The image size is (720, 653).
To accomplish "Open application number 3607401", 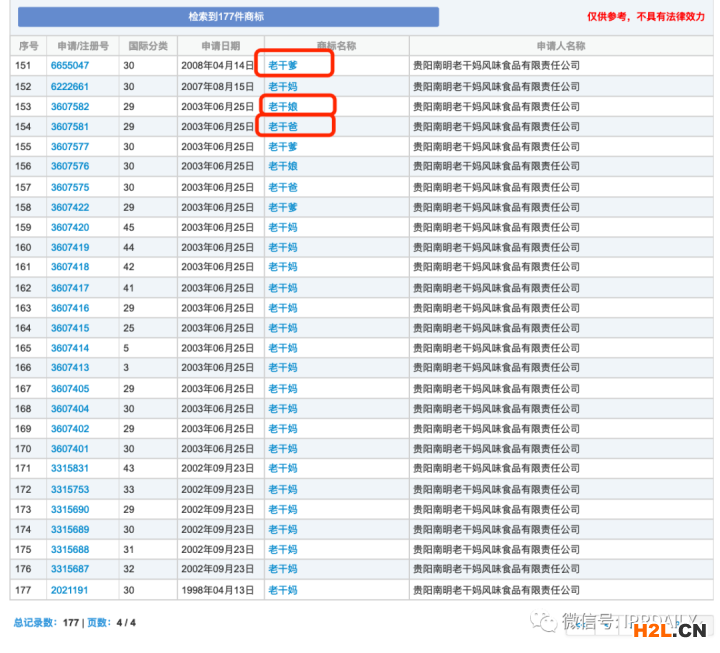I will 70,449.
